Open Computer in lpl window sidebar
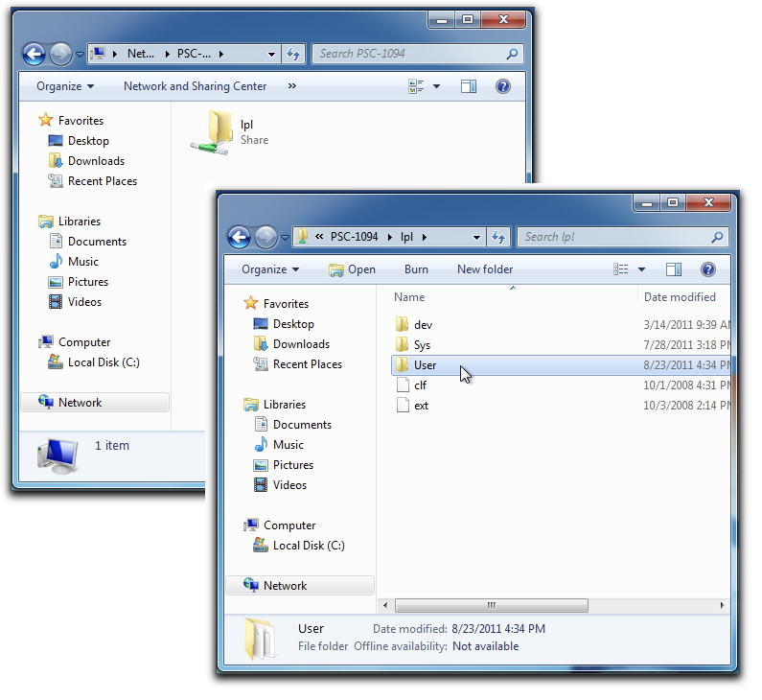 pos(280,525)
